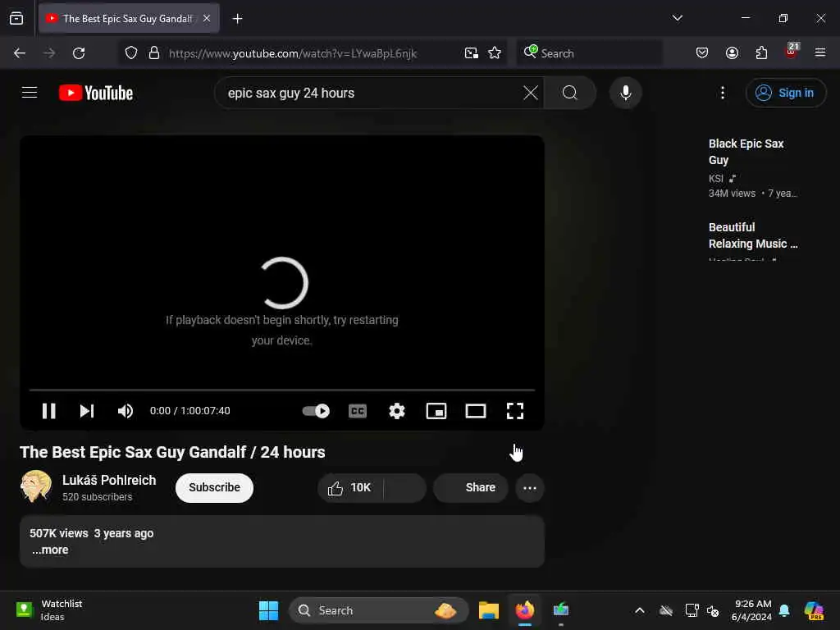Open picture-in-picture icon in address bar
840x630 pixels.
pyautogui.click(x=472, y=53)
